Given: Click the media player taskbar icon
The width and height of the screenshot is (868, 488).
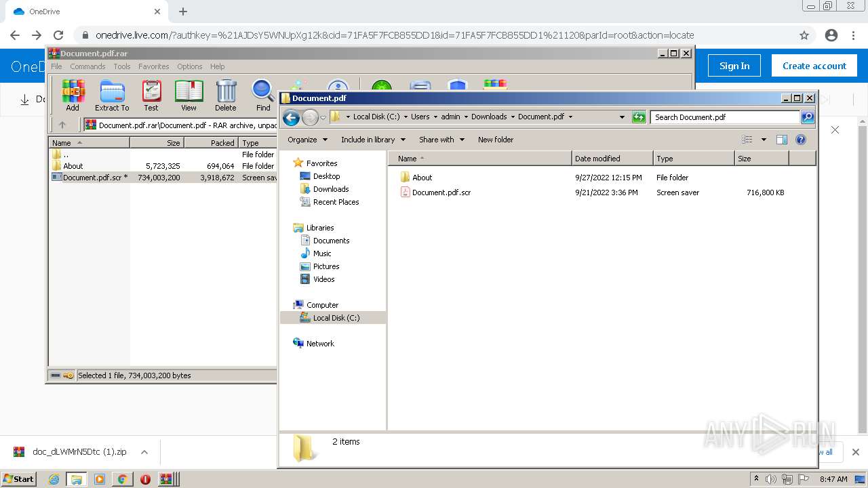Looking at the screenshot, I should coord(100,479).
